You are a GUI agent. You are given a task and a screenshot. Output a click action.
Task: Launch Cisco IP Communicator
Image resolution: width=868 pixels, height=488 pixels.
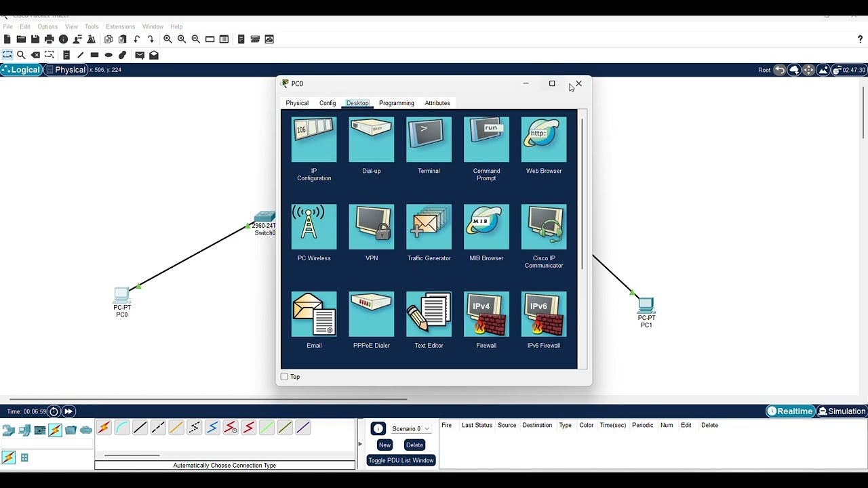pos(544,227)
